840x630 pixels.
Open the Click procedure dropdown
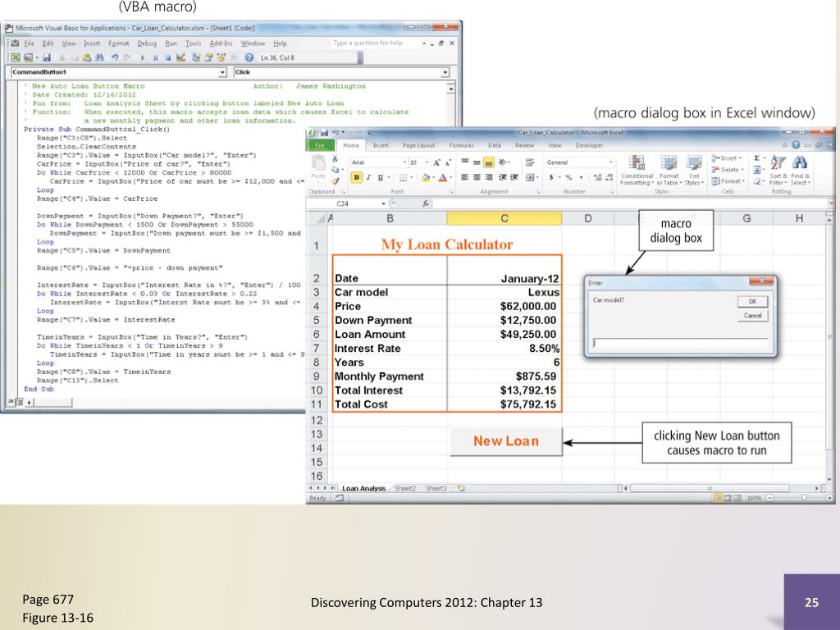445,72
